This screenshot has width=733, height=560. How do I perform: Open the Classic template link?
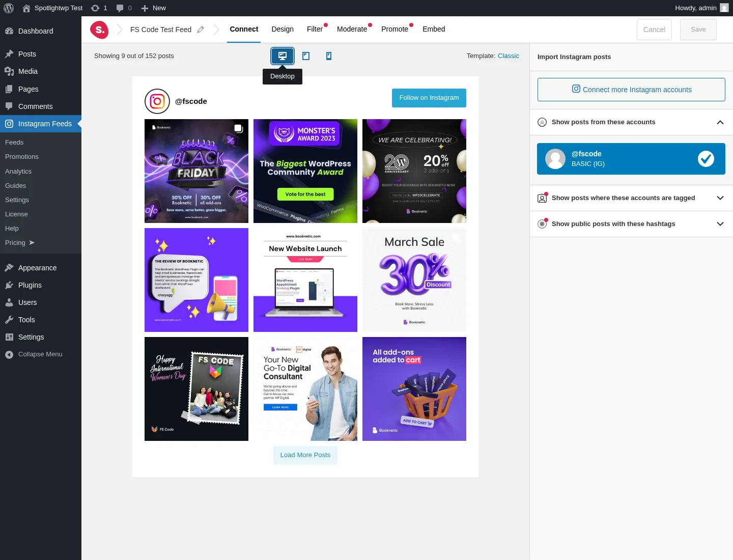click(509, 56)
